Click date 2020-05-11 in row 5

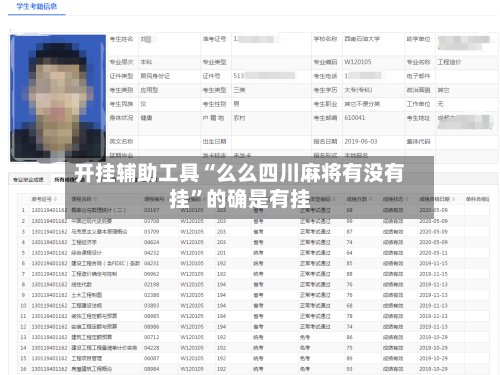coord(433,253)
